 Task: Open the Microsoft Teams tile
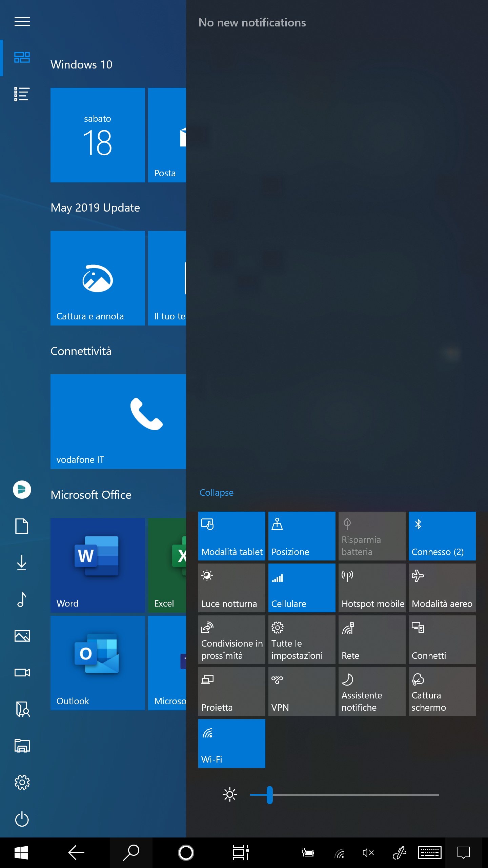pyautogui.click(x=167, y=663)
